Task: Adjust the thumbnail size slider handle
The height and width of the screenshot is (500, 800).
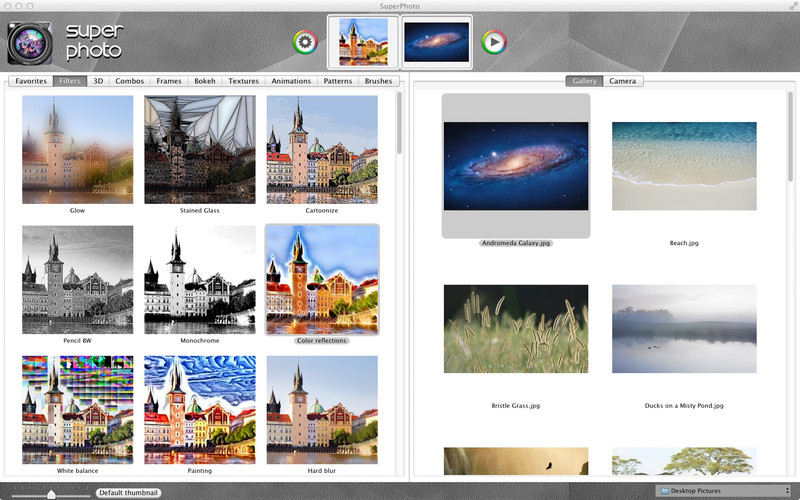Action: (51, 494)
